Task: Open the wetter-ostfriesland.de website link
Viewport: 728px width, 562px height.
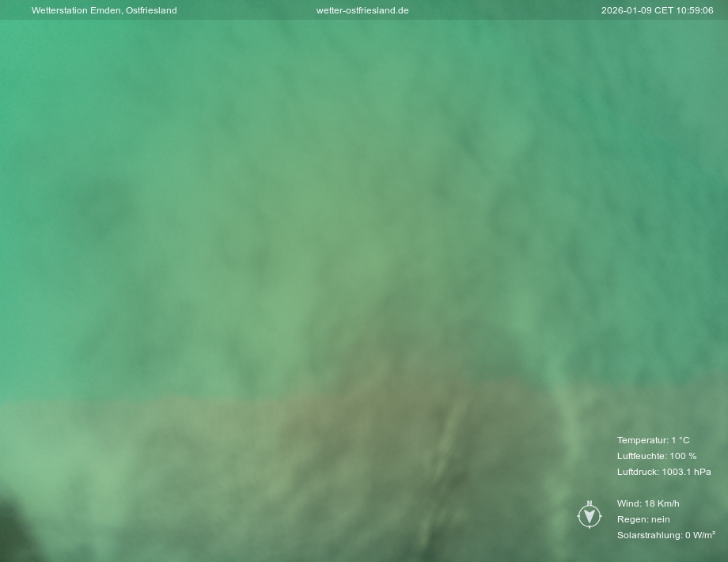Action: coord(362,10)
